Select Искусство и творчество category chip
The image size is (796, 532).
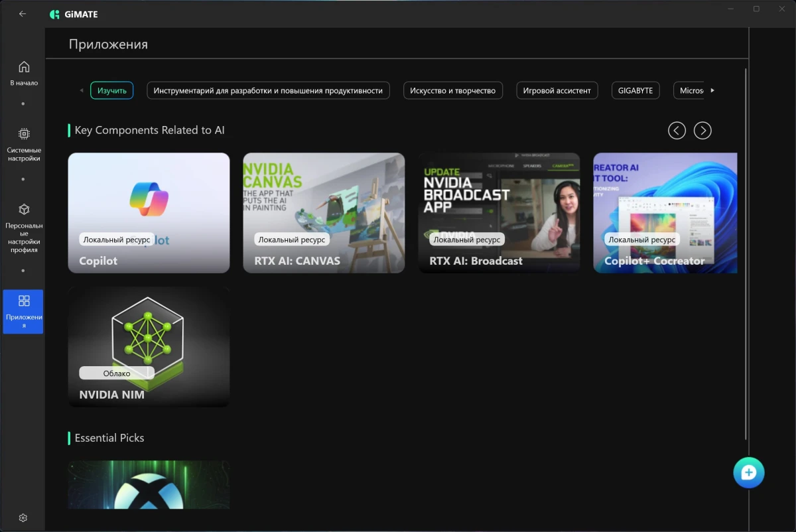coord(453,90)
